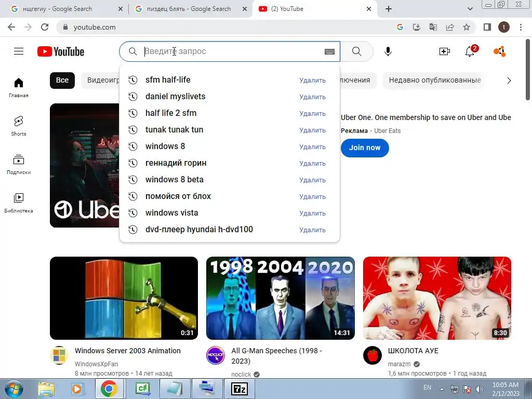This screenshot has height=399, width=532.
Task: Start voice search with microphone icon
Action: [388, 51]
